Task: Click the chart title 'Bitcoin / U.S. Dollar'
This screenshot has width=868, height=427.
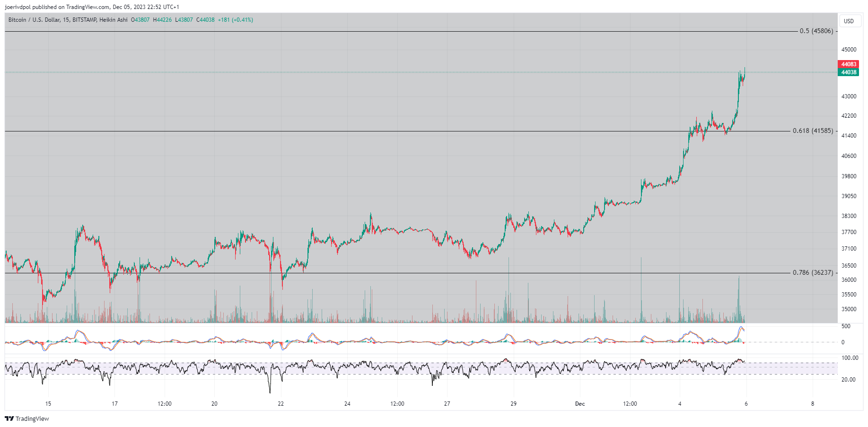Action: pyautogui.click(x=34, y=20)
